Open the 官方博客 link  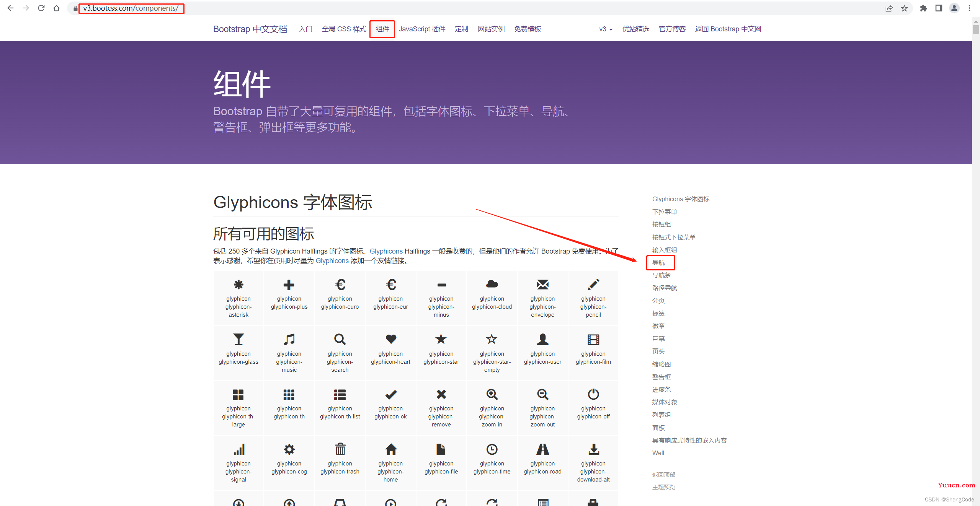tap(672, 29)
